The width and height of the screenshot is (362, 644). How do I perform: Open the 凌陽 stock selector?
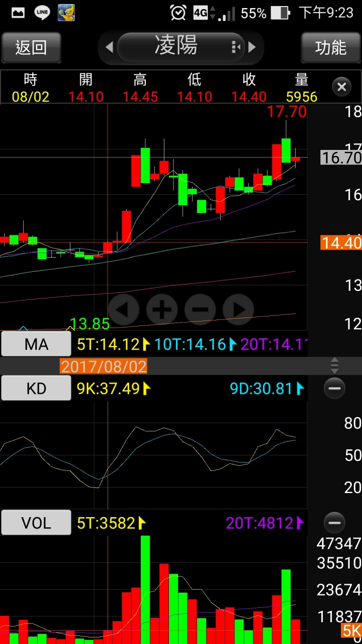[x=180, y=47]
